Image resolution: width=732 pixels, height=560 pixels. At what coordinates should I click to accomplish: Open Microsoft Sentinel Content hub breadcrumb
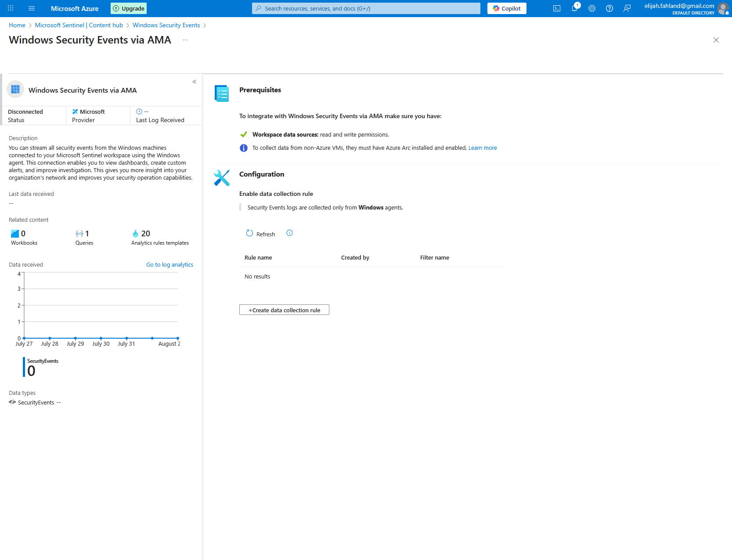pos(79,25)
